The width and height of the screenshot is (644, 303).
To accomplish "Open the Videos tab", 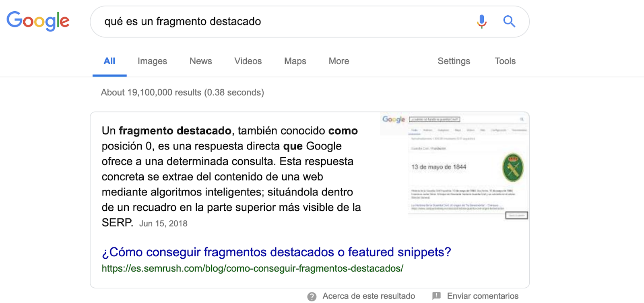I will [x=248, y=61].
